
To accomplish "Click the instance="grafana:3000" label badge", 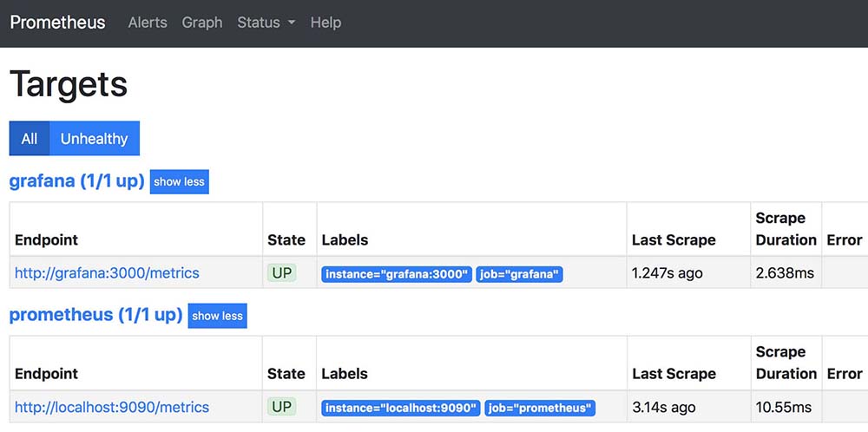I will 397,274.
